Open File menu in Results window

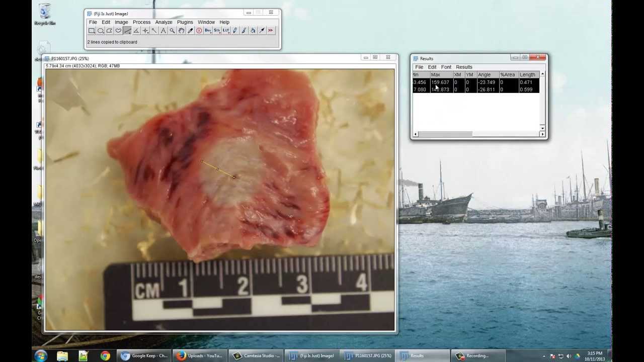click(419, 67)
